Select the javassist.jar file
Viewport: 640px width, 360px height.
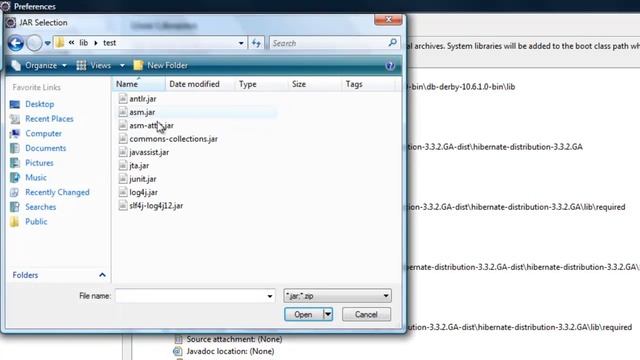coord(149,152)
